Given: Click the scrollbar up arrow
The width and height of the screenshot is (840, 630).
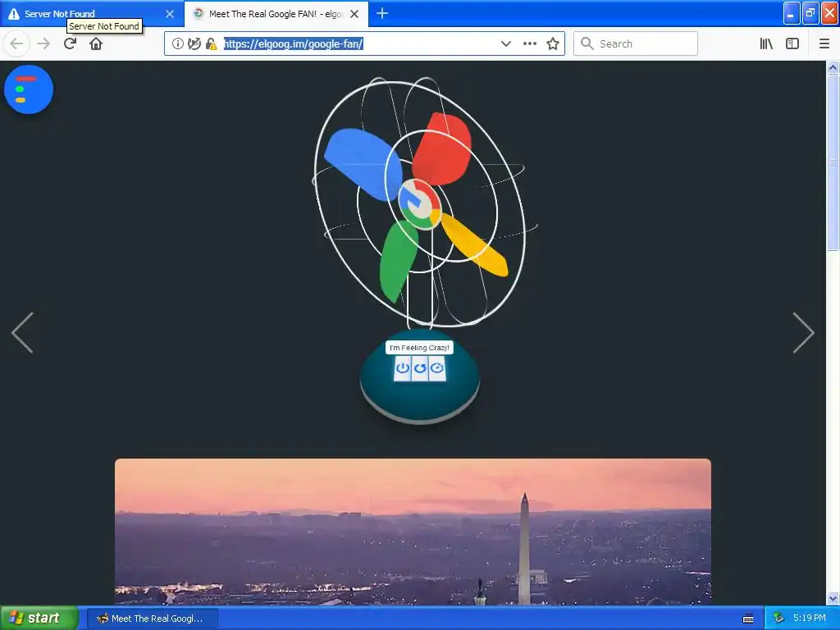Looking at the screenshot, I should 833,67.
